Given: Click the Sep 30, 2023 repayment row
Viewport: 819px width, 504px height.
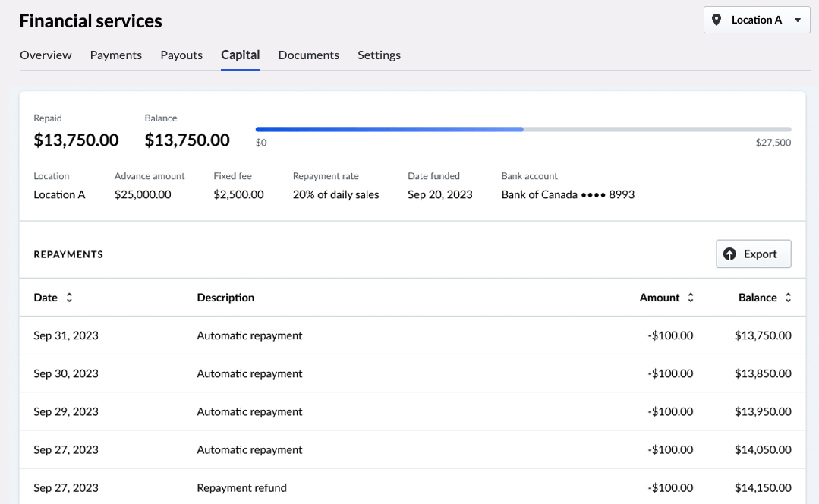Looking at the screenshot, I should coord(413,373).
